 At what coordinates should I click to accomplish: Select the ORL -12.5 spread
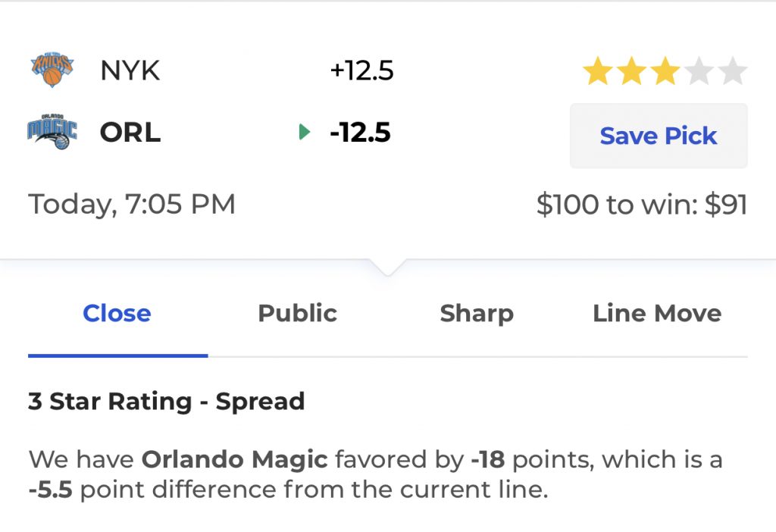click(360, 132)
